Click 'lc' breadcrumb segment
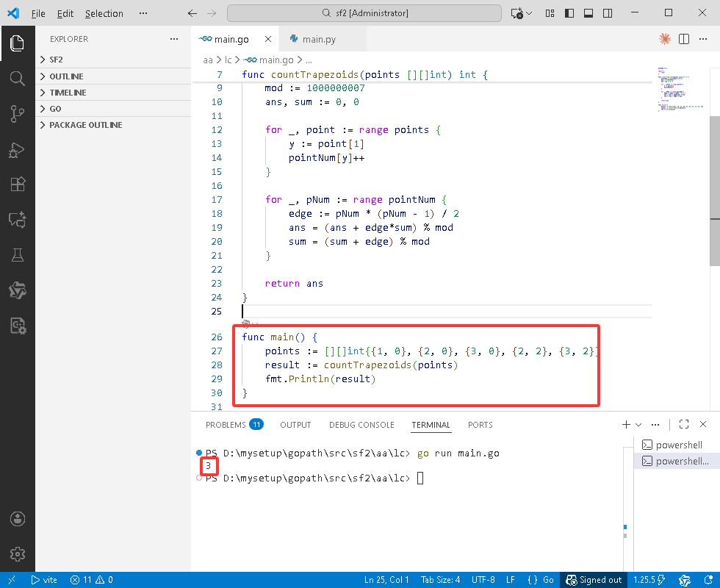 228,60
